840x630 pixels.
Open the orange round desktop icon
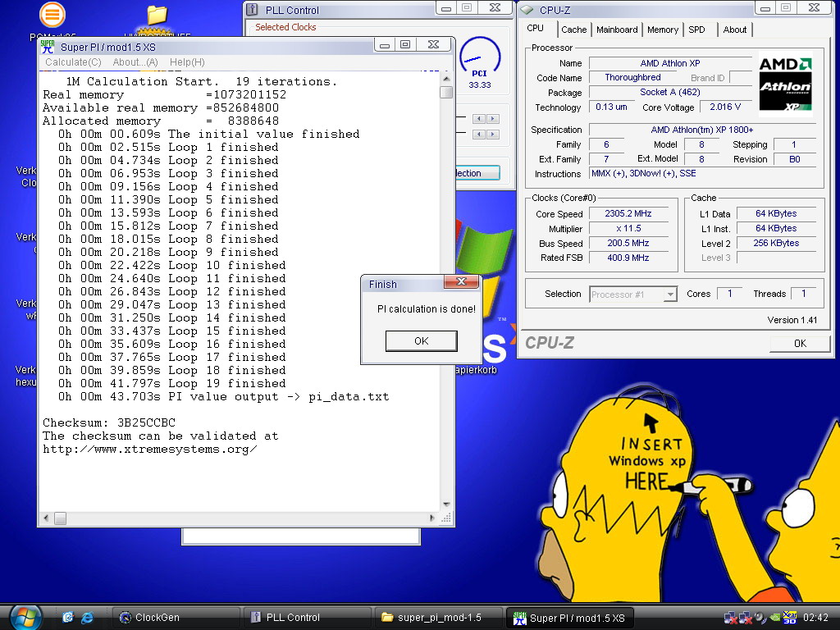[52, 15]
